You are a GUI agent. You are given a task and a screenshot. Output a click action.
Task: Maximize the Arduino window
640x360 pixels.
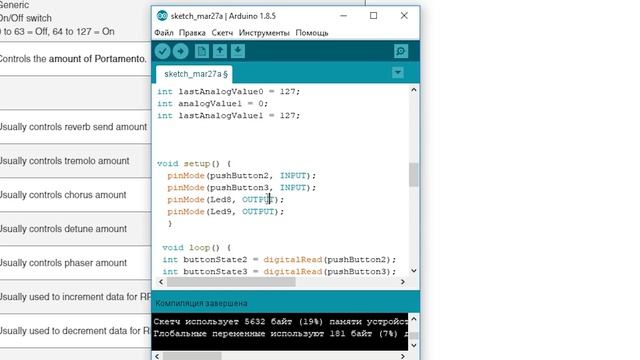pyautogui.click(x=373, y=16)
